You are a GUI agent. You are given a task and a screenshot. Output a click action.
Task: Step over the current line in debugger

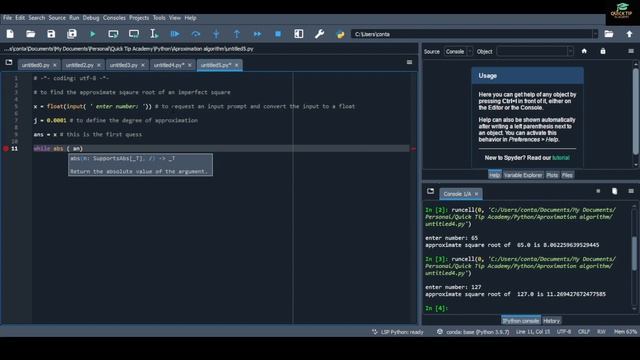(196, 34)
